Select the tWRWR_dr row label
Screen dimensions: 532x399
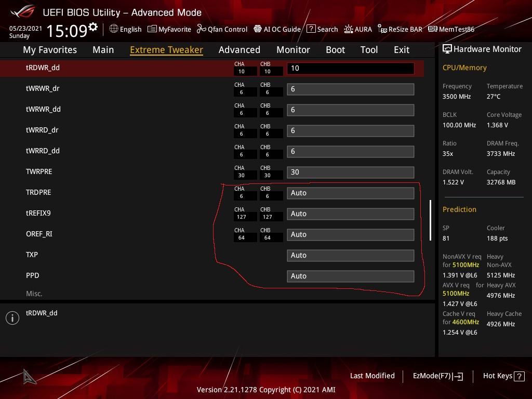pos(43,88)
